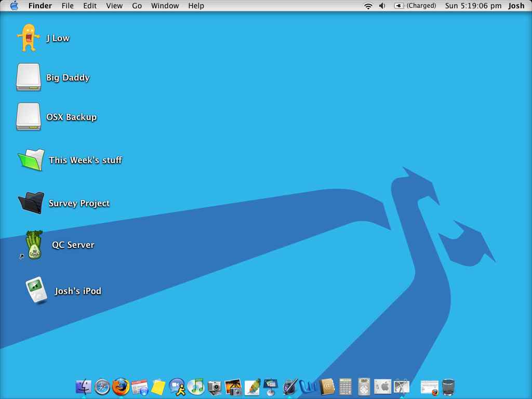Open the Finder icon in the Dock
The width and height of the screenshot is (532, 399).
pyautogui.click(x=84, y=387)
